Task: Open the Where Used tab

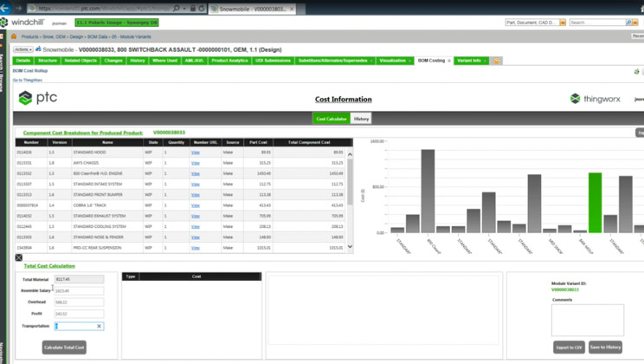Action: (164, 61)
